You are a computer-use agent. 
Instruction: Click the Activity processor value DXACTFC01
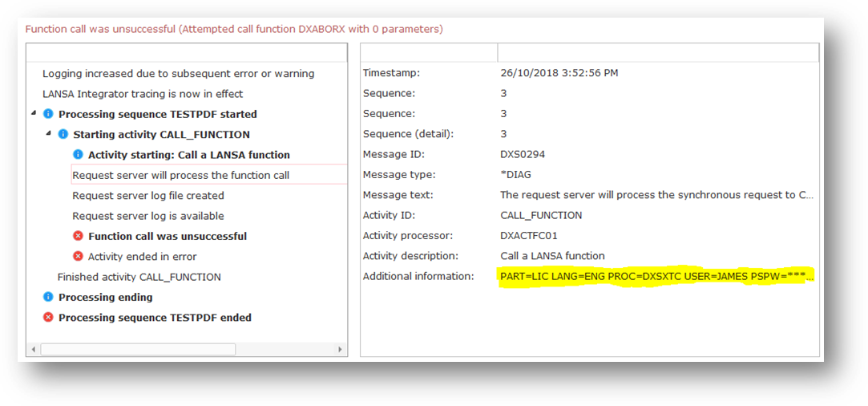(529, 236)
